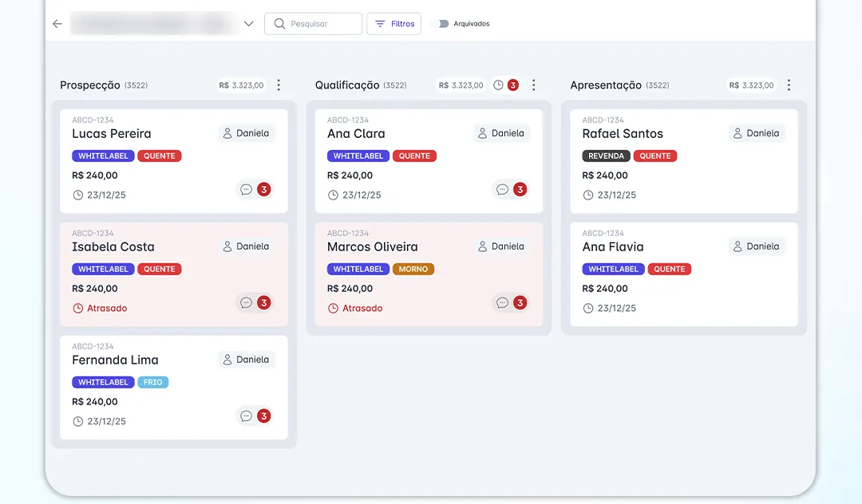
Task: Open the Rafael Santos card
Action: tap(684, 161)
